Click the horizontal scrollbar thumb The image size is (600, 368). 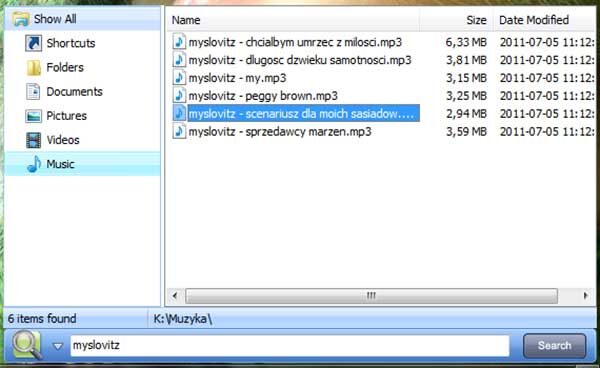coord(371,296)
